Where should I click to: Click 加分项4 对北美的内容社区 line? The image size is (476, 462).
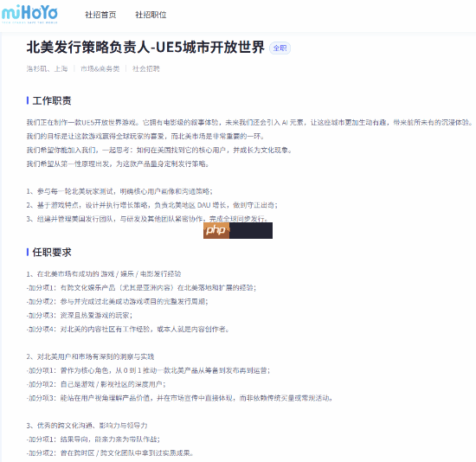point(127,329)
